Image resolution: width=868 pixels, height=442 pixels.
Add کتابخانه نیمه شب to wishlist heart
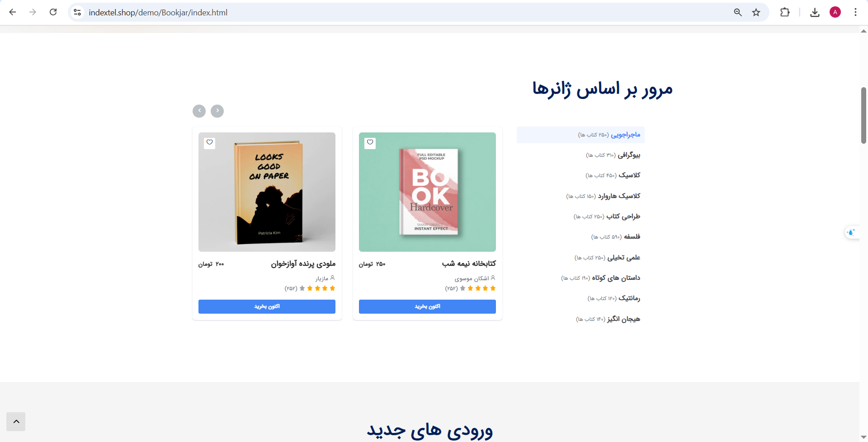370,143
